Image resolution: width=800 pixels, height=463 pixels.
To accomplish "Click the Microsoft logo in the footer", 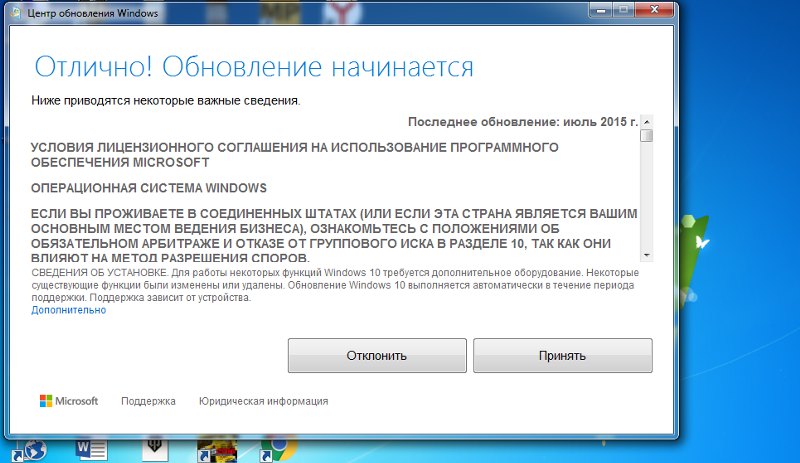I will 69,401.
